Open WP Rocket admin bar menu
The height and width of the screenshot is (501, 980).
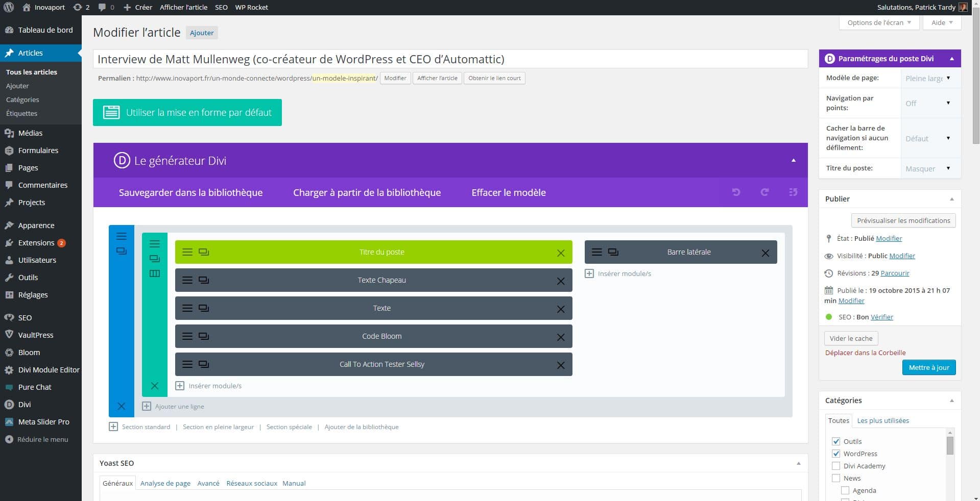tap(251, 7)
